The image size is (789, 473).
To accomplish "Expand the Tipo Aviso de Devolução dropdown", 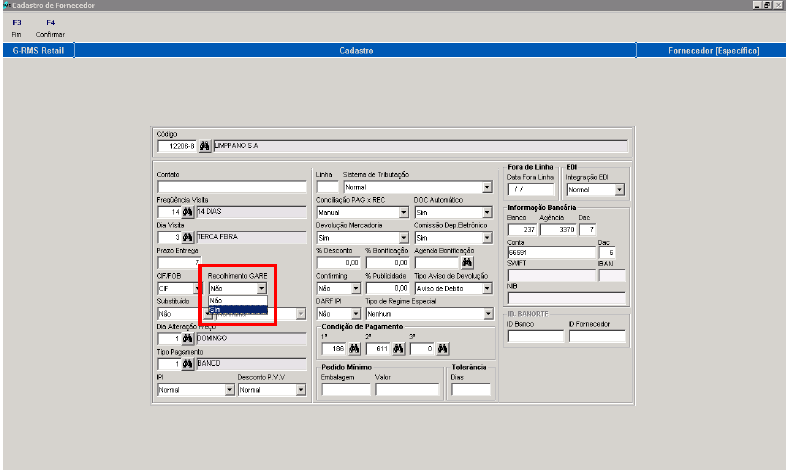I will (x=487, y=288).
